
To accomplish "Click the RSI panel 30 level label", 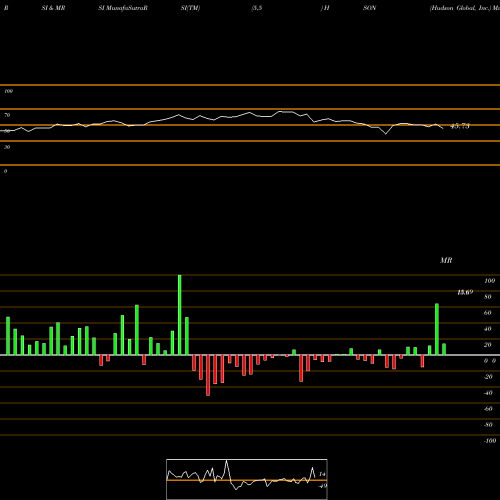I will [7, 147].
